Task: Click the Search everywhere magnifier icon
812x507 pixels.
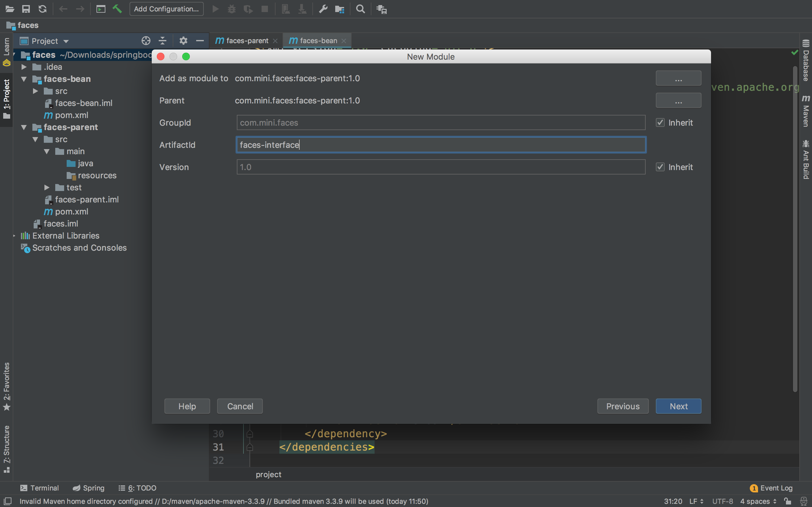Action: pos(360,9)
